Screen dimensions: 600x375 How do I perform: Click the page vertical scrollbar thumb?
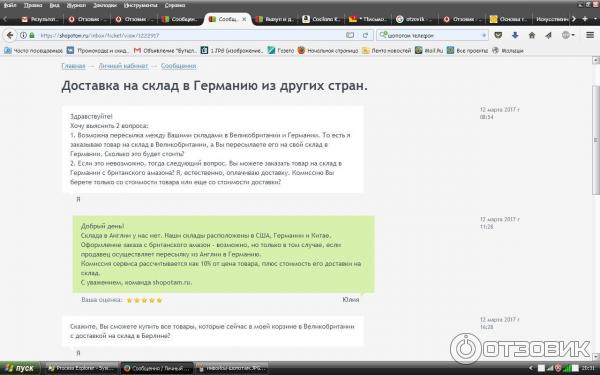pyautogui.click(x=596, y=140)
